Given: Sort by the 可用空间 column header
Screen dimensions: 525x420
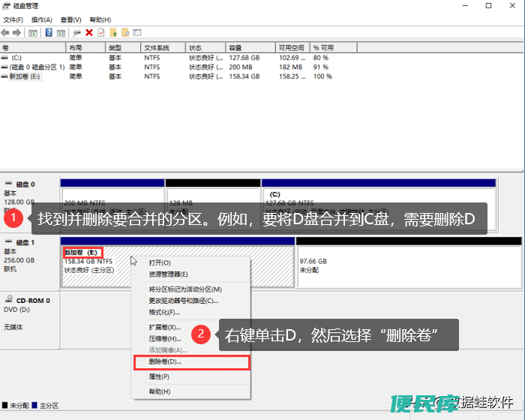Looking at the screenshot, I should click(x=293, y=48).
